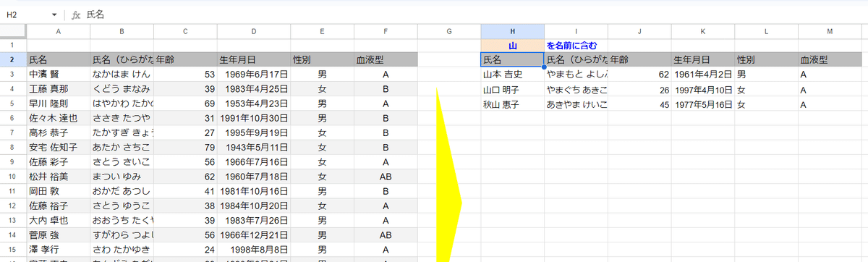Image resolution: width=868 pixels, height=262 pixels.
Task: Click result cell 山本 吉史
Action: [513, 75]
